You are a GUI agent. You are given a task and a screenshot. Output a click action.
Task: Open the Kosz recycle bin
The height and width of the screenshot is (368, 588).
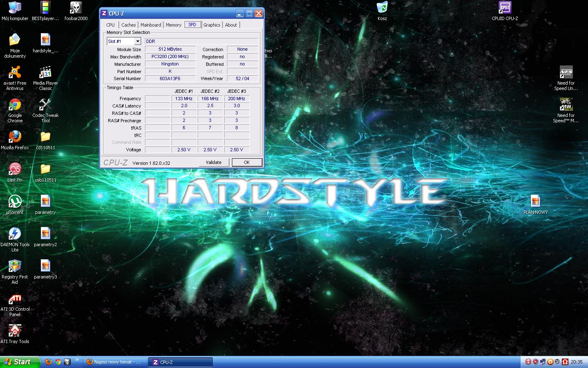click(382, 8)
